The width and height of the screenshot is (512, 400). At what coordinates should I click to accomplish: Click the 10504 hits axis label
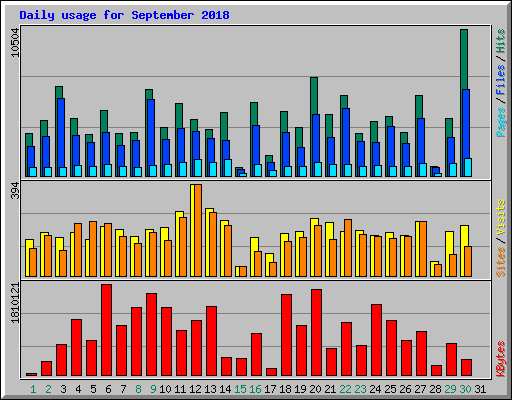pos(15,43)
